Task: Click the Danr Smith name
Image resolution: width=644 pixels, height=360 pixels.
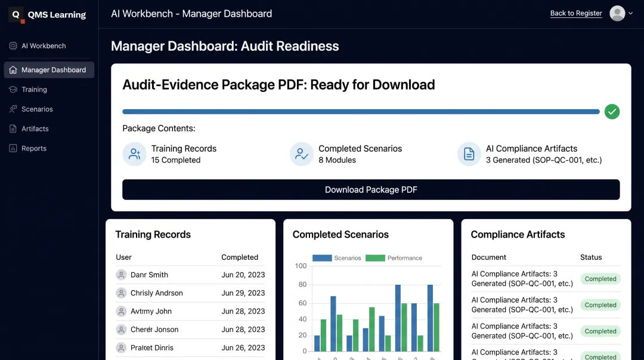Action: click(x=149, y=275)
